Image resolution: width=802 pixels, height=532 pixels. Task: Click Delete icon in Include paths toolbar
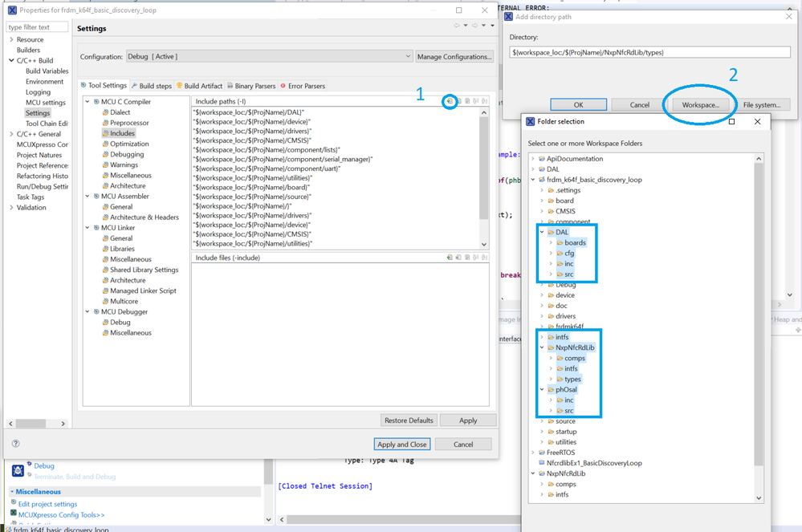pos(458,101)
